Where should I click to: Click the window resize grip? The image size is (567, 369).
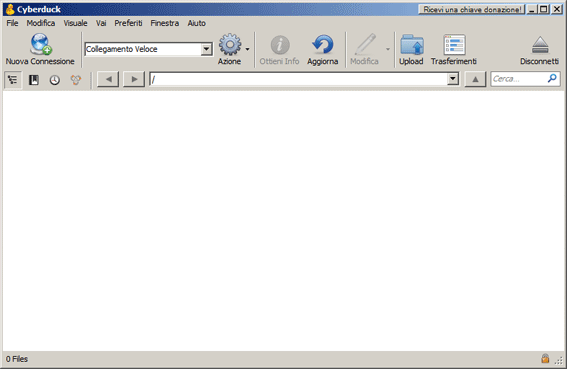tap(559, 360)
